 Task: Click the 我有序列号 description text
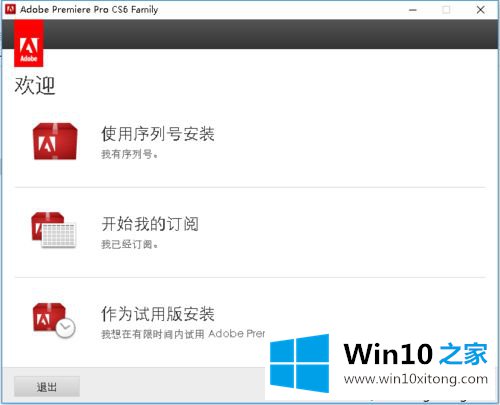click(129, 154)
